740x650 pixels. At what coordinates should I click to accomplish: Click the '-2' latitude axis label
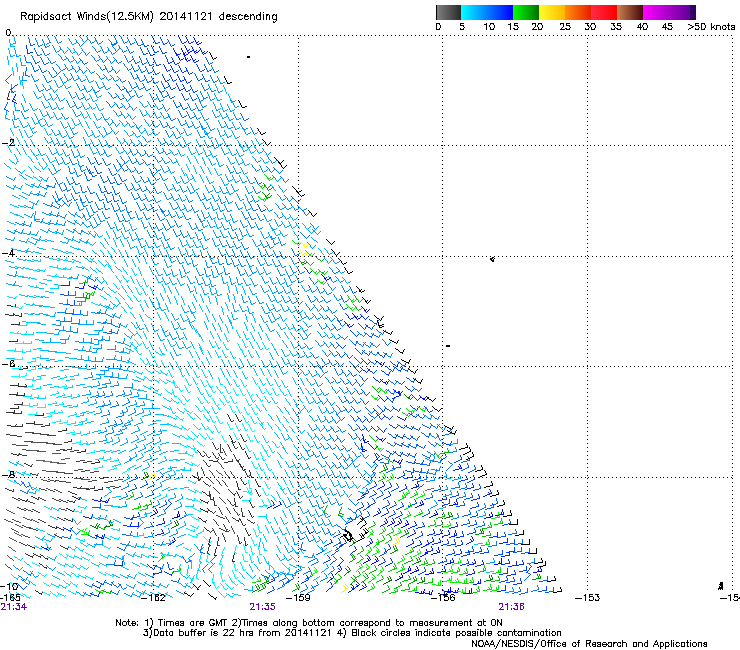[x=8, y=143]
